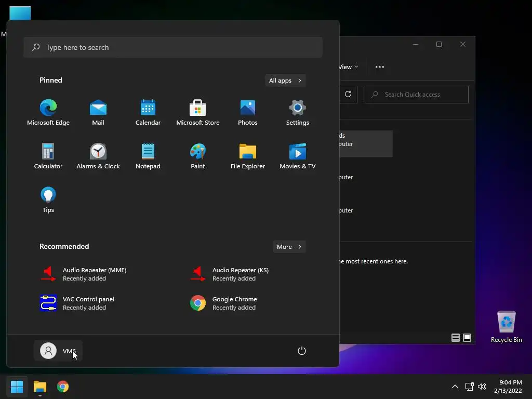
Task: Open File Explorer from pinned apps
Action: [x=248, y=156]
